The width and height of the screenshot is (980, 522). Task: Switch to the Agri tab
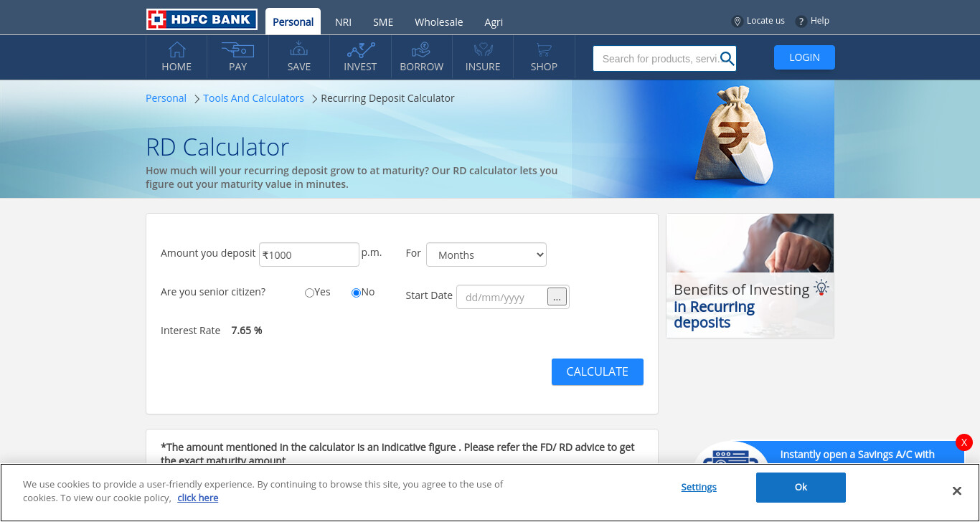pyautogui.click(x=494, y=22)
